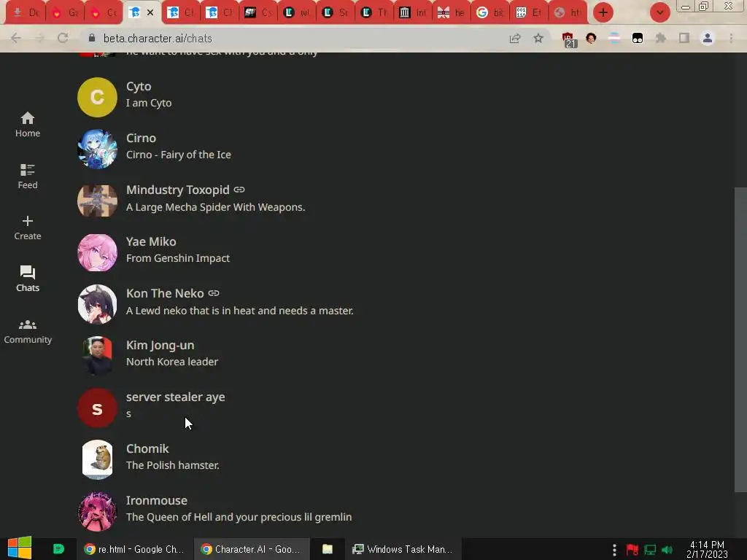Switch to the "he" flag-icon tab
This screenshot has height=560, width=747.
point(451,12)
